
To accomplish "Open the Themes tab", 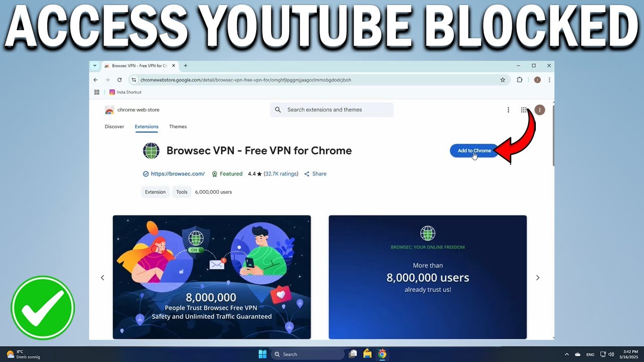I will 178,127.
